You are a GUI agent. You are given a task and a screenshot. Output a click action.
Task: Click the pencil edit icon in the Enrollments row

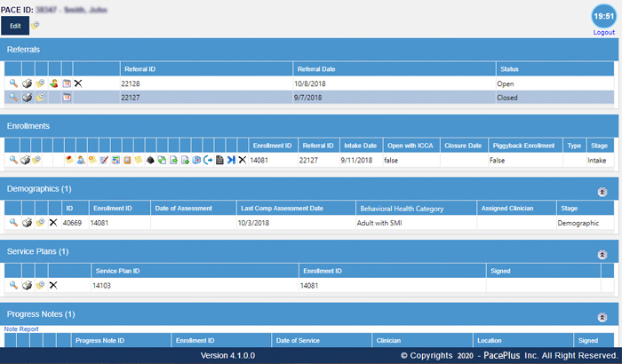(104, 160)
